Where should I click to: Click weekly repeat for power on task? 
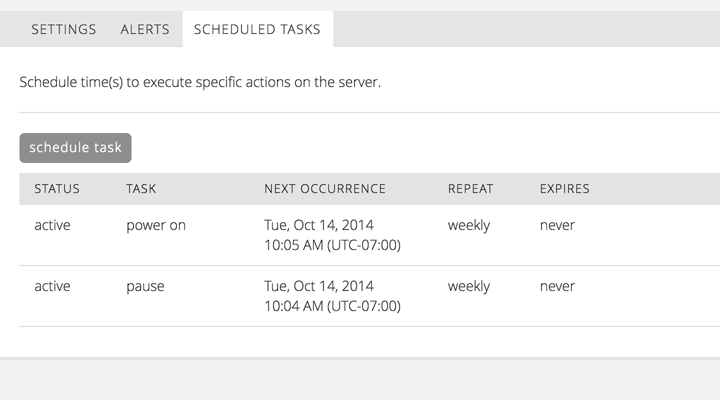(469, 225)
